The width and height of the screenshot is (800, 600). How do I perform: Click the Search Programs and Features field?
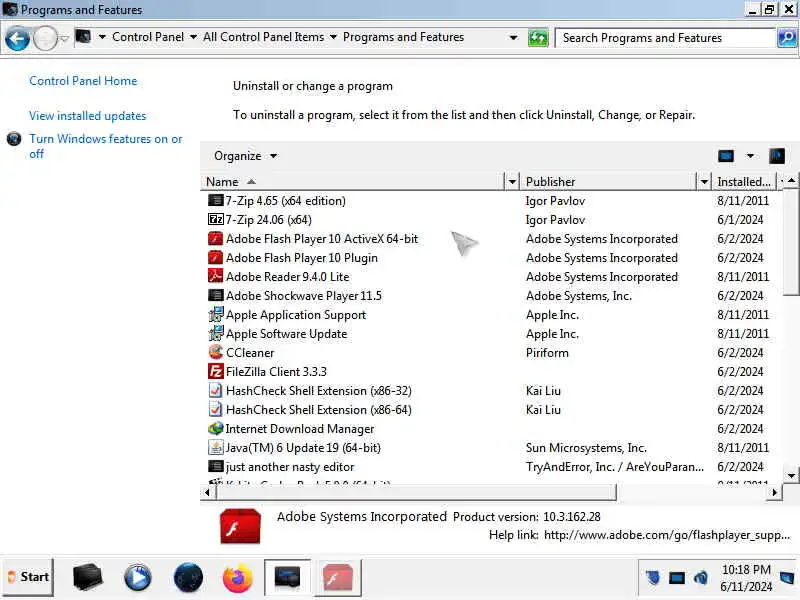[x=665, y=38]
